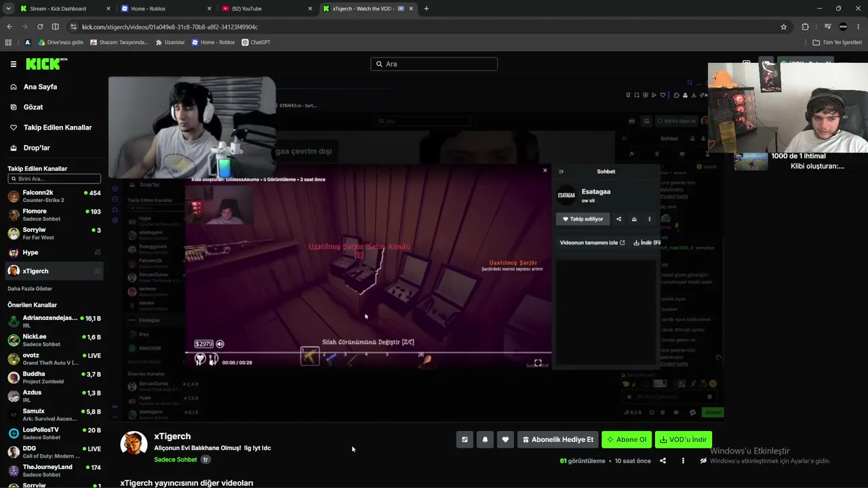Toggle fullscreen on the clip player
Screen dimensions: 868x488
(538, 363)
